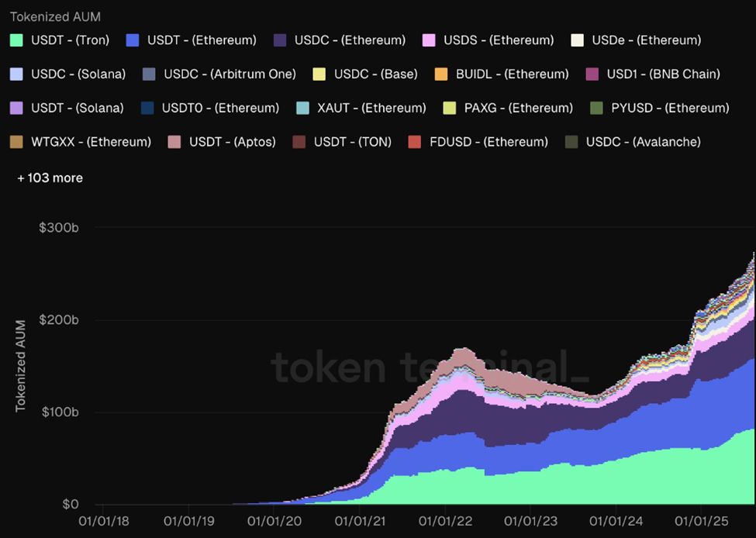The image size is (756, 538).
Task: Click the USD1 - (BNB Chain) swatch
Action: click(592, 74)
